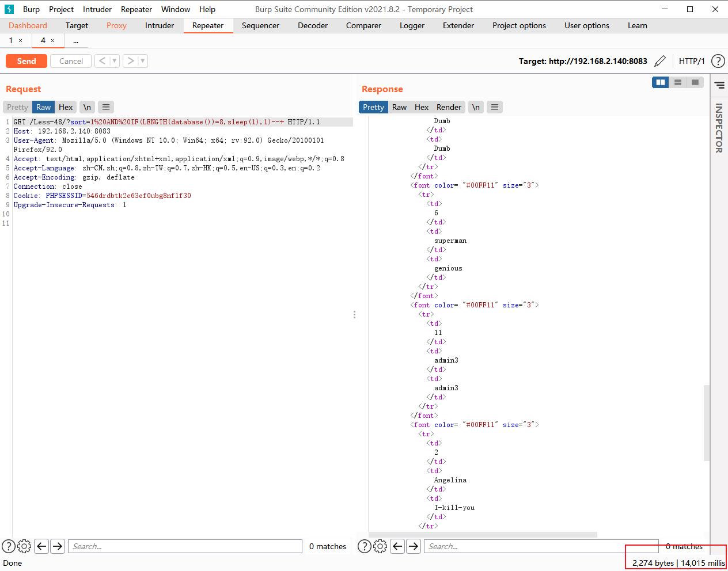Switch to the Sequencer tab
Screen dimensions: 728x571
pyautogui.click(x=260, y=25)
